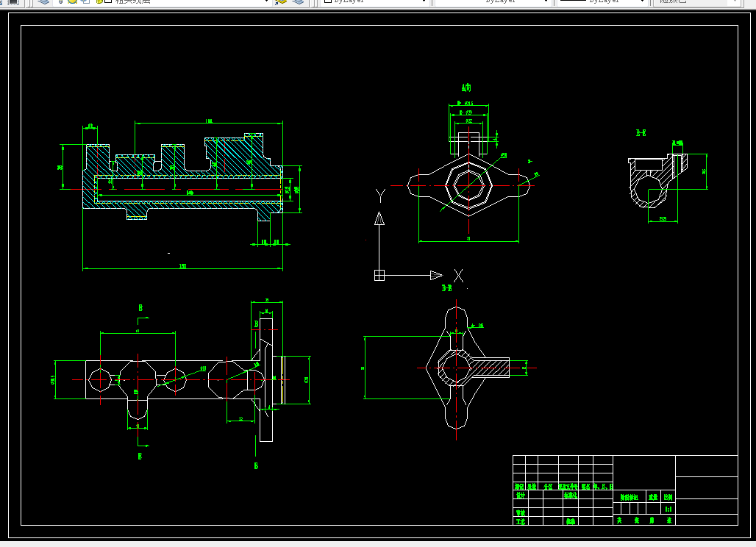Select the hatched B-B section top right
Image resolution: width=756 pixels, height=547 pixels.
(658, 181)
